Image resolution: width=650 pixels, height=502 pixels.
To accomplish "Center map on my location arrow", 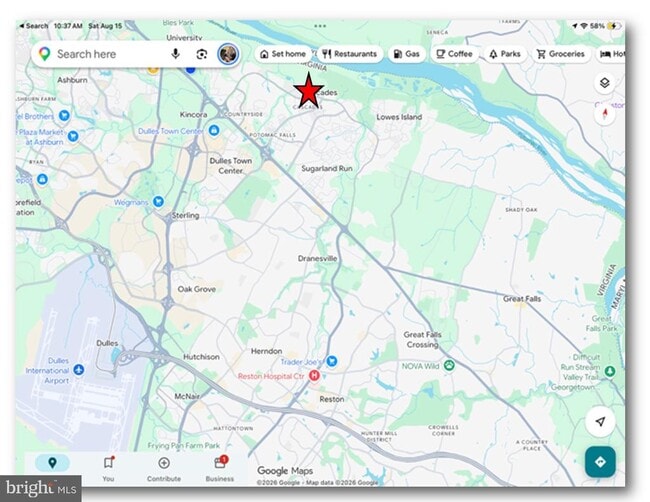I will pyautogui.click(x=600, y=422).
